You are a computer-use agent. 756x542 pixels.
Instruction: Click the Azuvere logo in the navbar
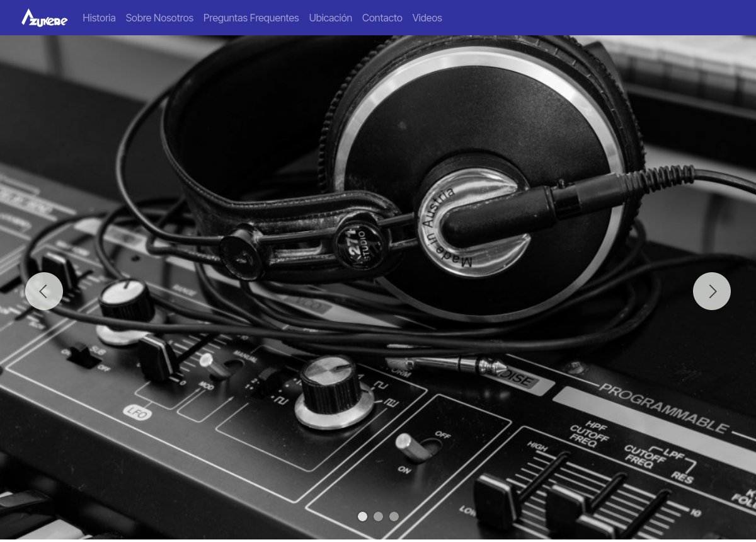pyautogui.click(x=44, y=18)
